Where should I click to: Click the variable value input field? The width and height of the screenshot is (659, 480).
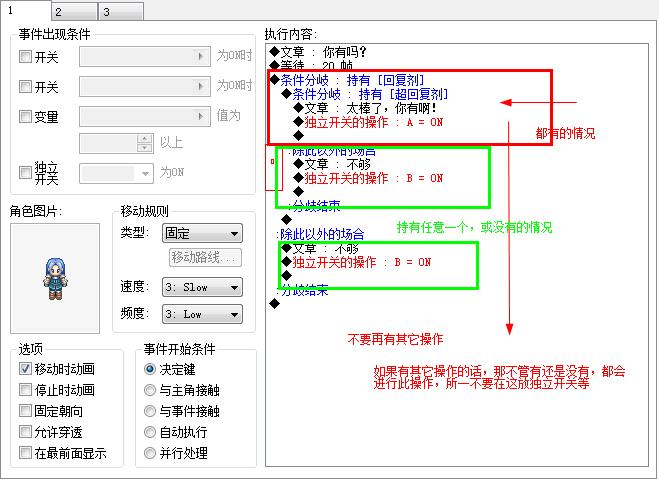[108, 143]
